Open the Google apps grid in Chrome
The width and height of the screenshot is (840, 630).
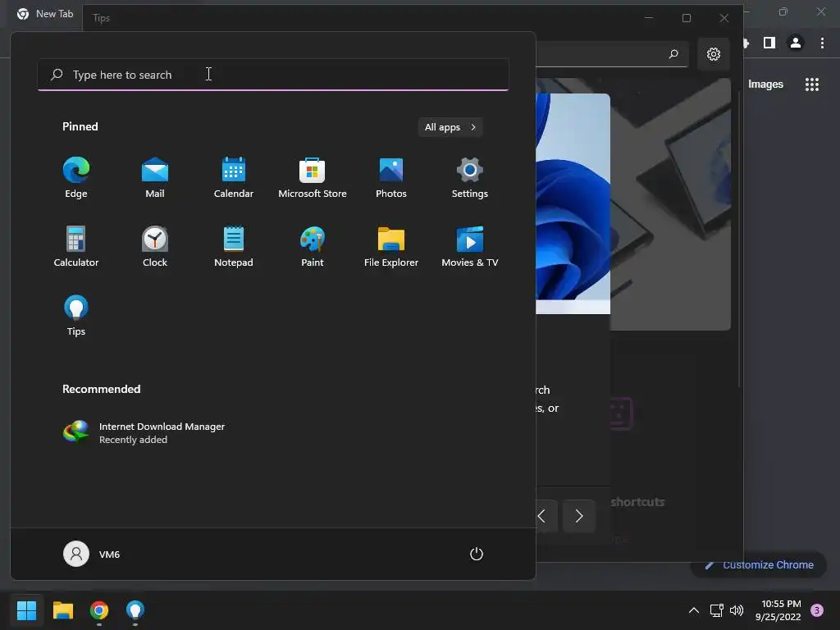tap(812, 84)
